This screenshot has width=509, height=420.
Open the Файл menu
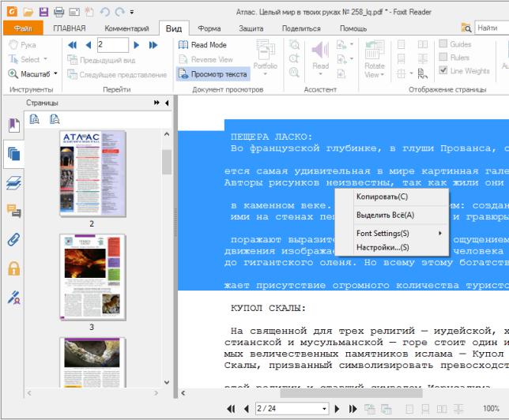(23, 28)
